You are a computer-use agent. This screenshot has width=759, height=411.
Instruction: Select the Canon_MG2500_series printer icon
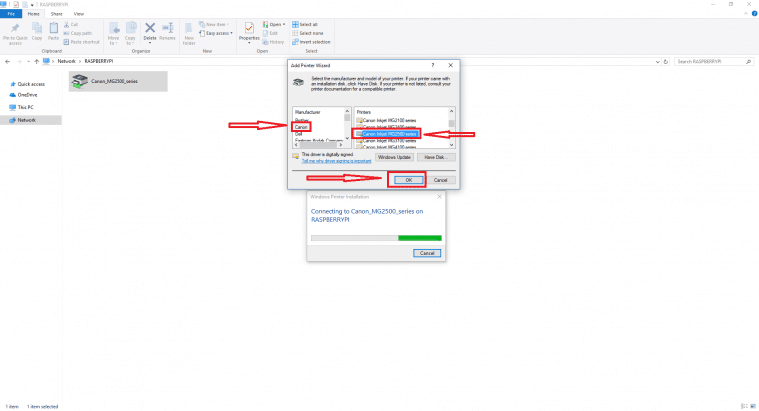79,81
